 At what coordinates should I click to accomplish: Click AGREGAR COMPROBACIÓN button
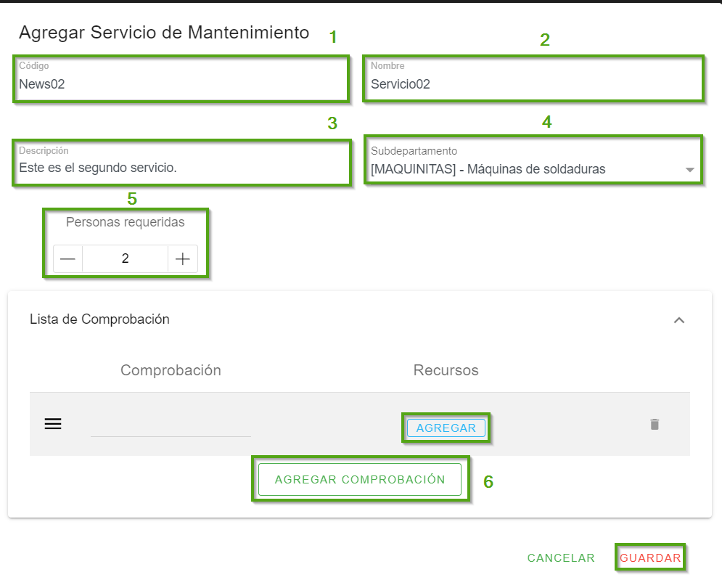[x=360, y=480]
